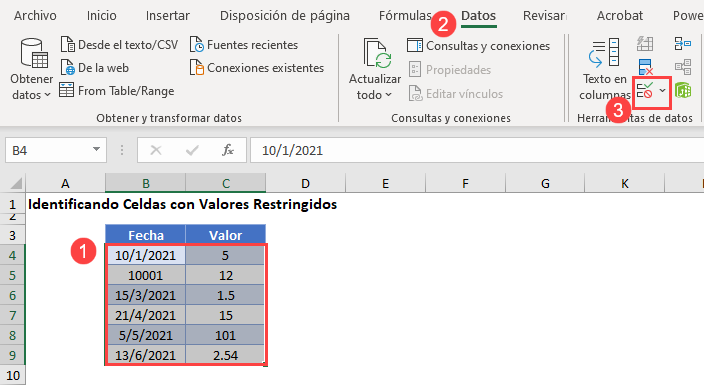The width and height of the screenshot is (704, 385).
Task: Open Fuentes recientes
Action: (x=244, y=45)
